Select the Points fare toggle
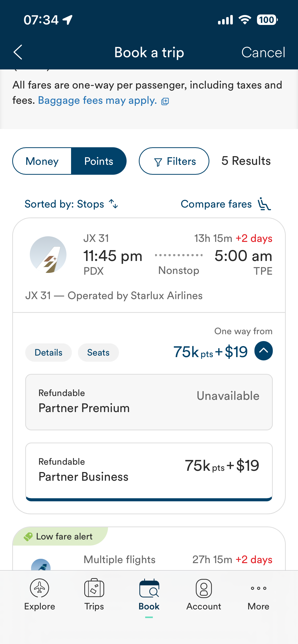298x644 pixels. [x=99, y=161]
